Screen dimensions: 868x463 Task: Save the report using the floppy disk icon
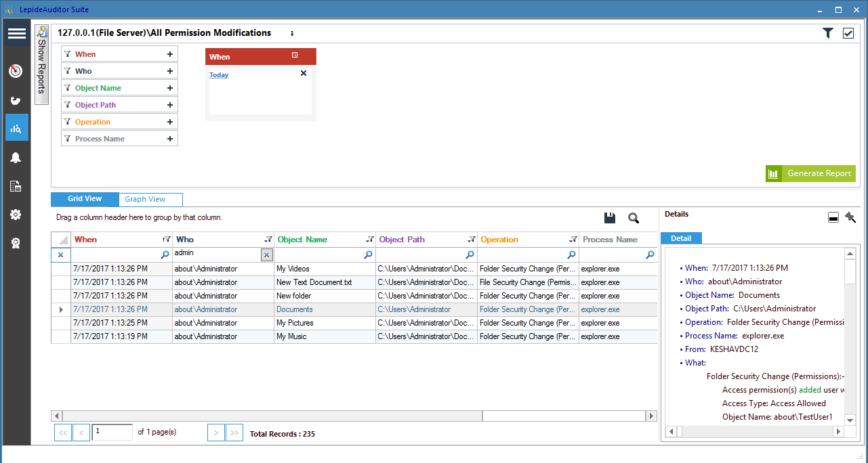[610, 217]
